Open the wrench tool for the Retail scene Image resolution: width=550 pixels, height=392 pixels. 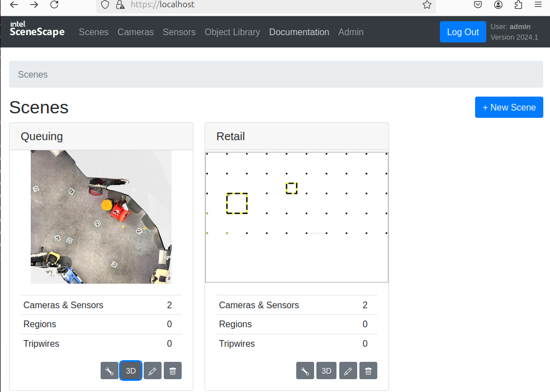[x=305, y=370]
